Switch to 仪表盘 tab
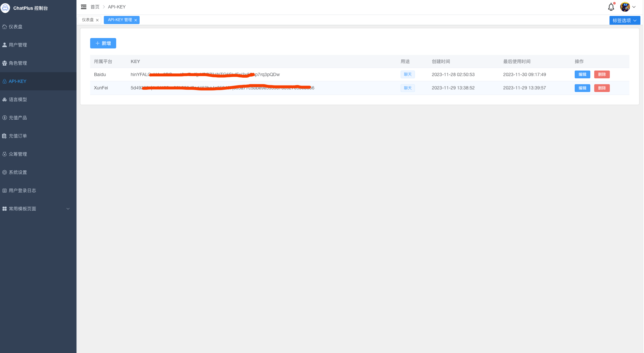 tap(88, 20)
